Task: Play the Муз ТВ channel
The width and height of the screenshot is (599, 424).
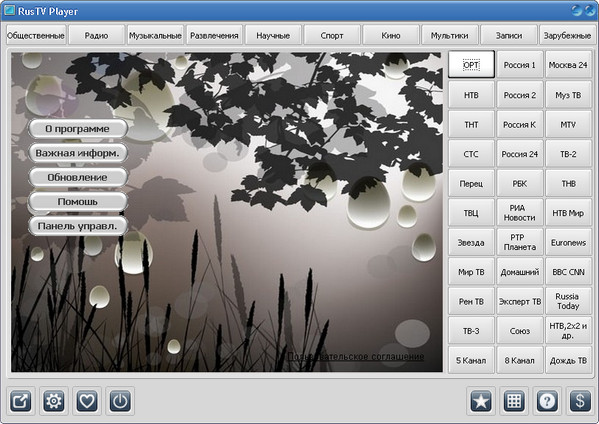Action: [568, 95]
